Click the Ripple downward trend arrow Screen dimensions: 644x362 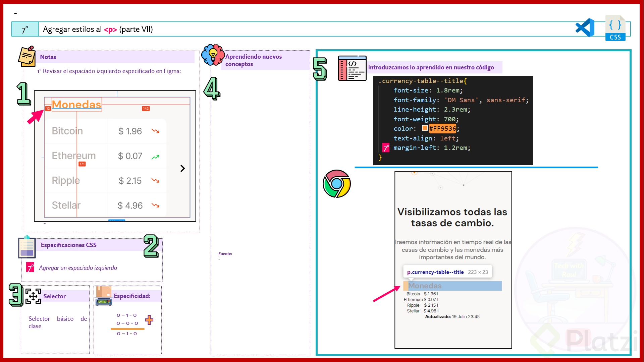pyautogui.click(x=155, y=180)
